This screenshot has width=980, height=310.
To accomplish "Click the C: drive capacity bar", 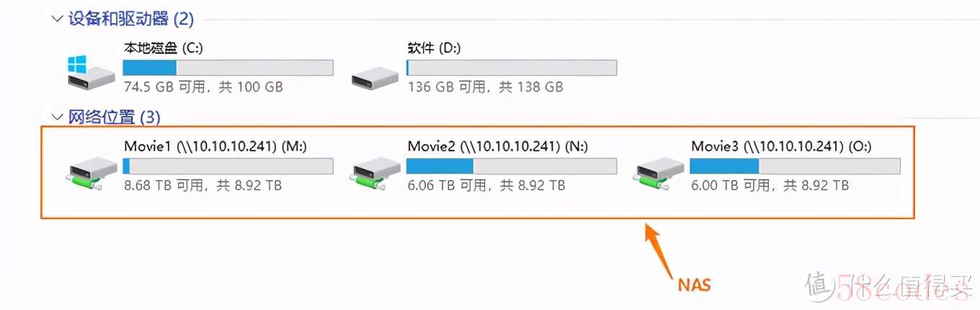I will pyautogui.click(x=228, y=68).
